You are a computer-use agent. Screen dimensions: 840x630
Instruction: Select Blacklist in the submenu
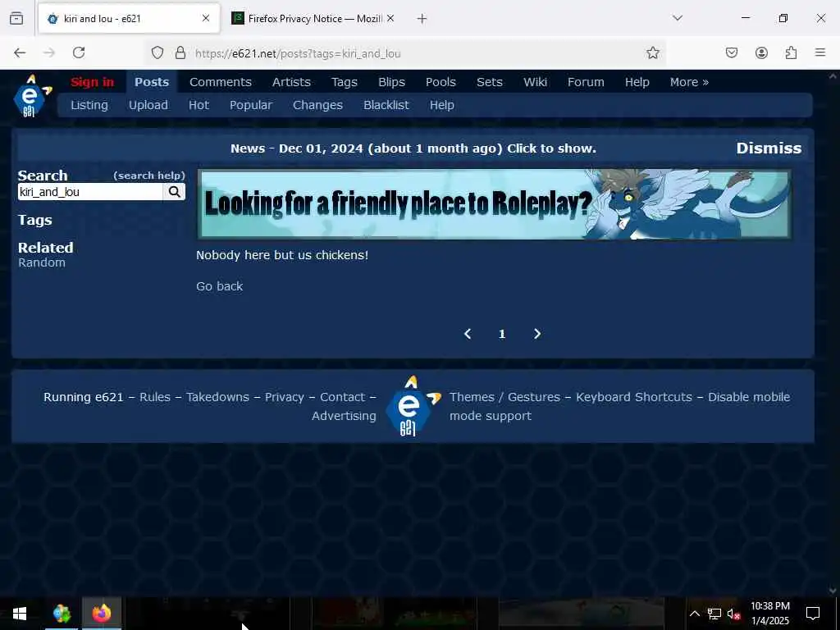386,105
